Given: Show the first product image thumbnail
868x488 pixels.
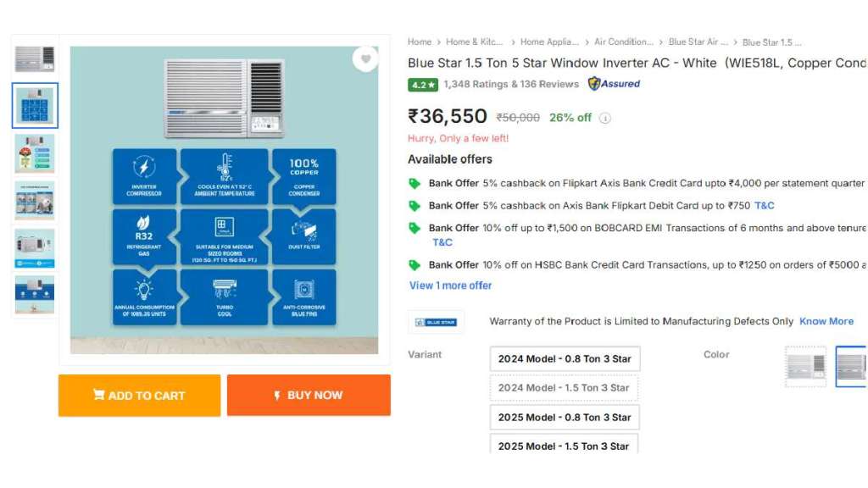Looking at the screenshot, I should pos(35,58).
